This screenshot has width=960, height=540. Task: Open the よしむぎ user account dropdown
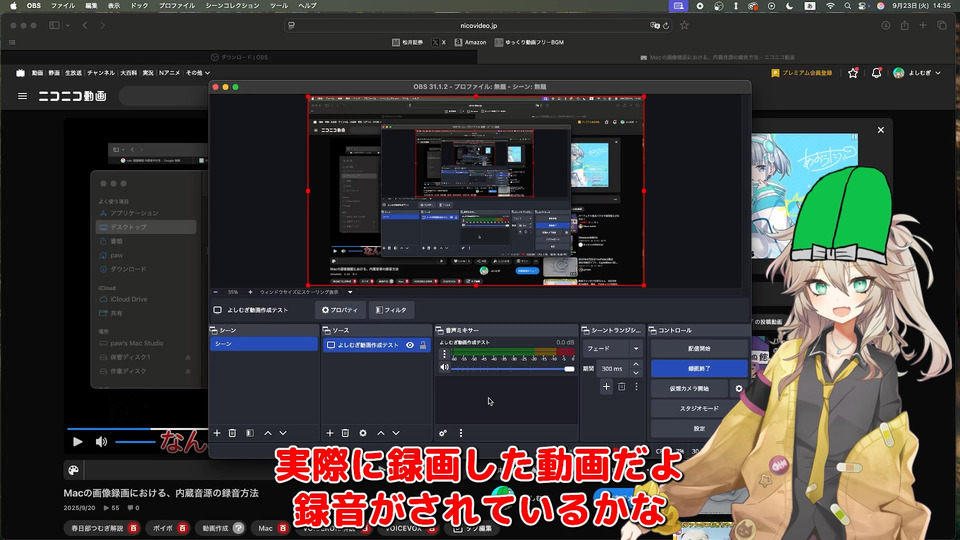point(917,73)
